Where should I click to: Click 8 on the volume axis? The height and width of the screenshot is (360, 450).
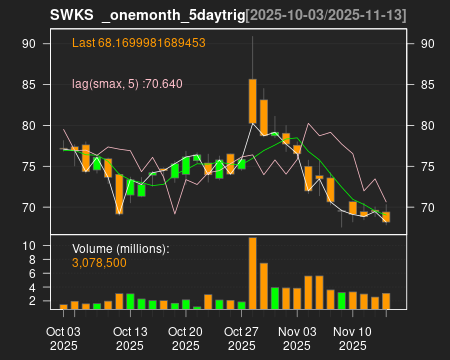point(32,260)
